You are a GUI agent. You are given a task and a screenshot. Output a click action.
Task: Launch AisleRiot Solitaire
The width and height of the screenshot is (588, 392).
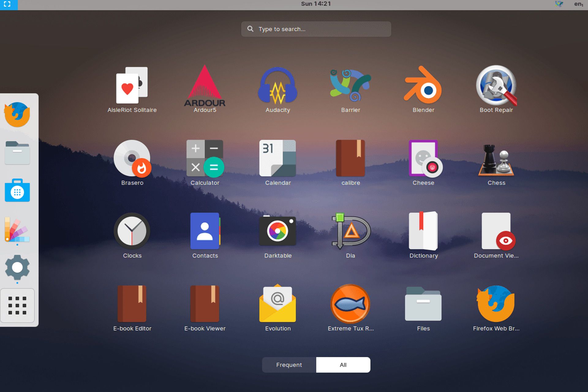click(132, 89)
